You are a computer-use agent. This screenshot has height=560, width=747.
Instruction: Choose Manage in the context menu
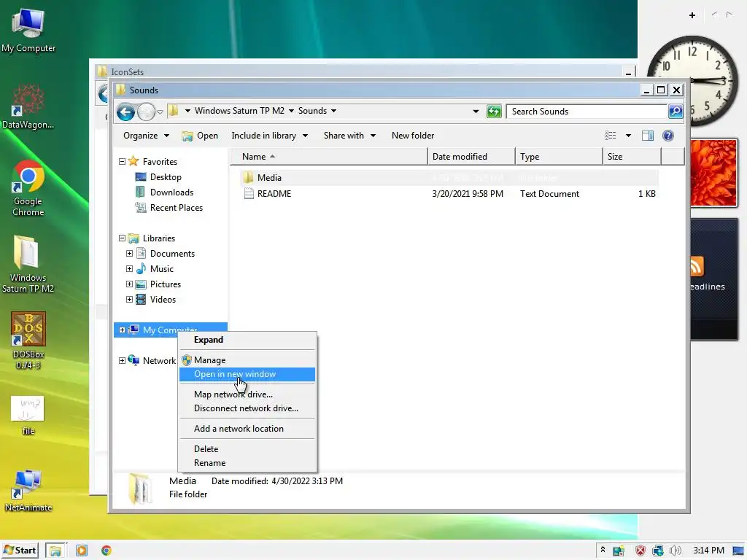[x=247, y=360]
